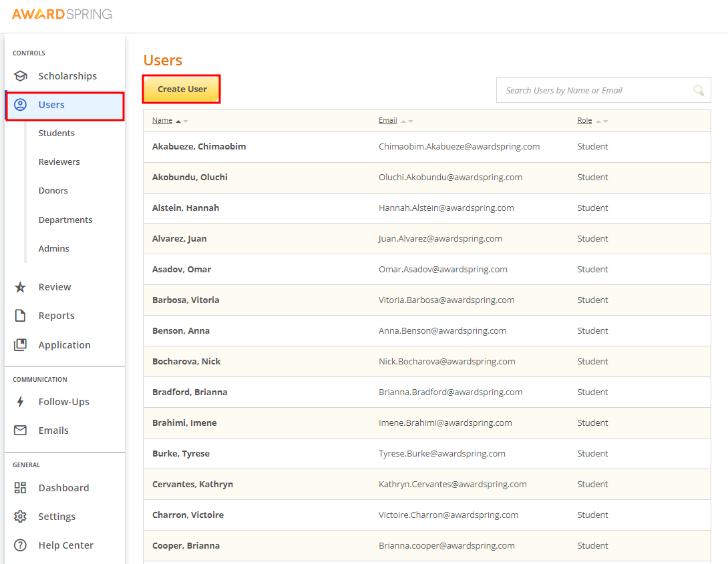The image size is (728, 564).
Task: Click the Create User button
Action: pyautogui.click(x=181, y=88)
